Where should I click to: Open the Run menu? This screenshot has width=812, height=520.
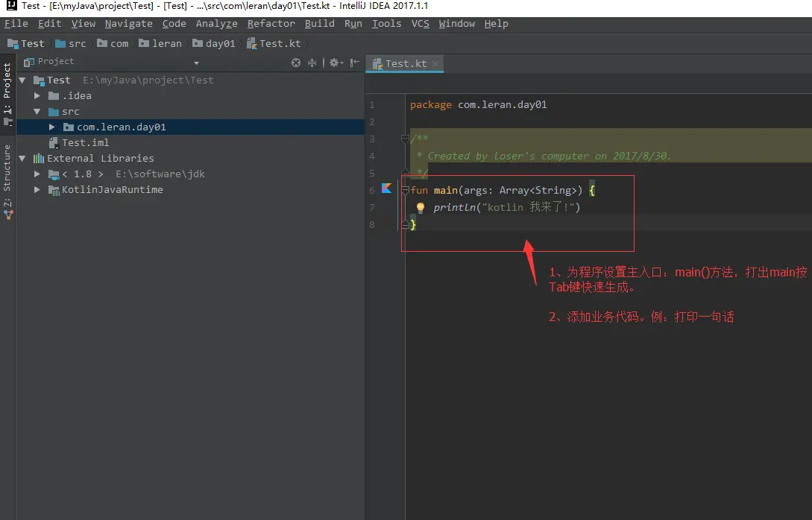(353, 24)
